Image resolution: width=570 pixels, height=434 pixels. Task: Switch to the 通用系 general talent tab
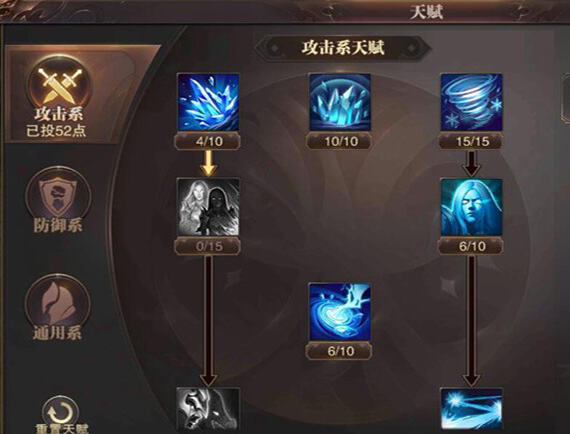point(58,308)
